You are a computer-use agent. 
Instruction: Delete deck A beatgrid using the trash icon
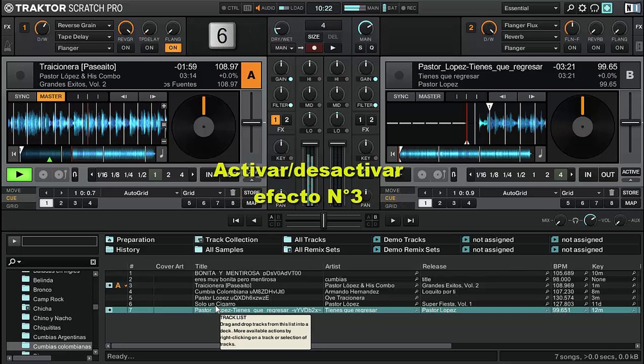(x=233, y=192)
